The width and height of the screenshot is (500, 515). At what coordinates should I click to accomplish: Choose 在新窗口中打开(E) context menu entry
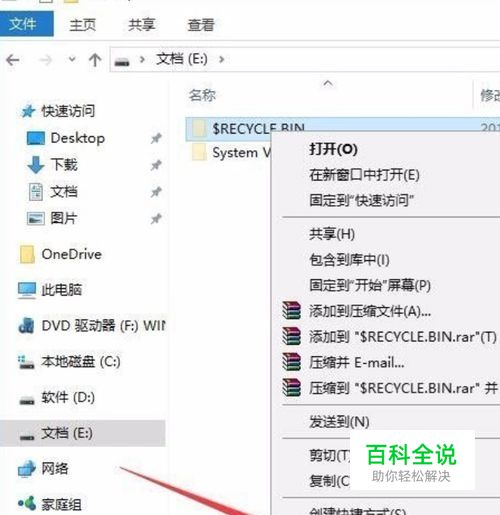point(364,175)
